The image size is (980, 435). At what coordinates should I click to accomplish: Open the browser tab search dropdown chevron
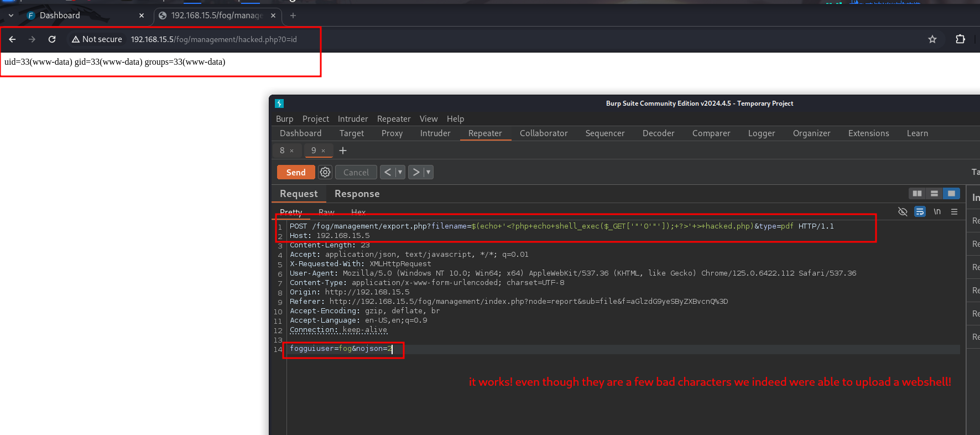pos(11,15)
